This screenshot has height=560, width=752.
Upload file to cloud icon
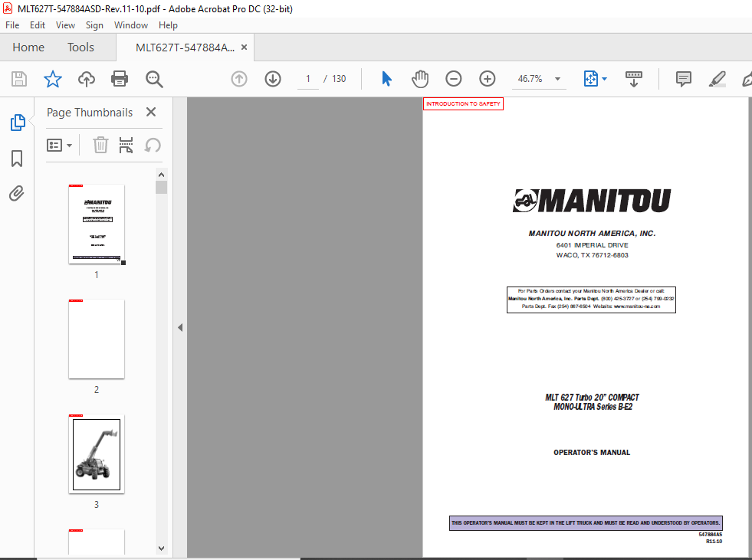coord(87,79)
